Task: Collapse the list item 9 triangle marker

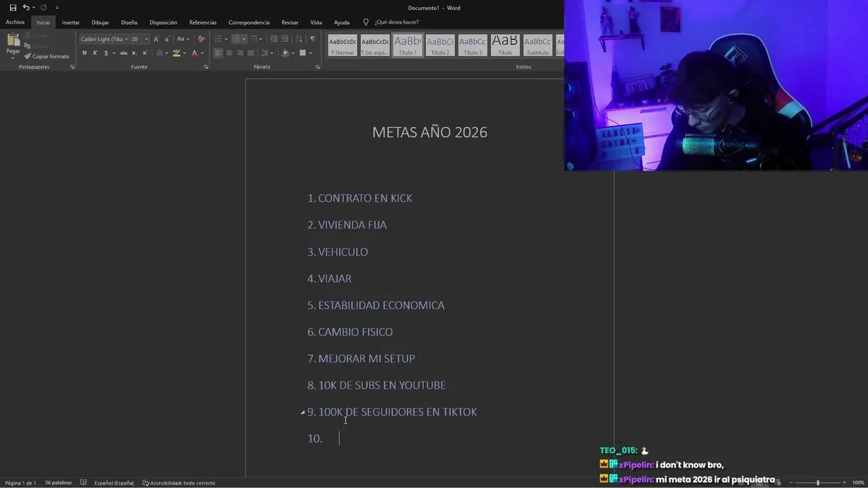Action: [302, 412]
